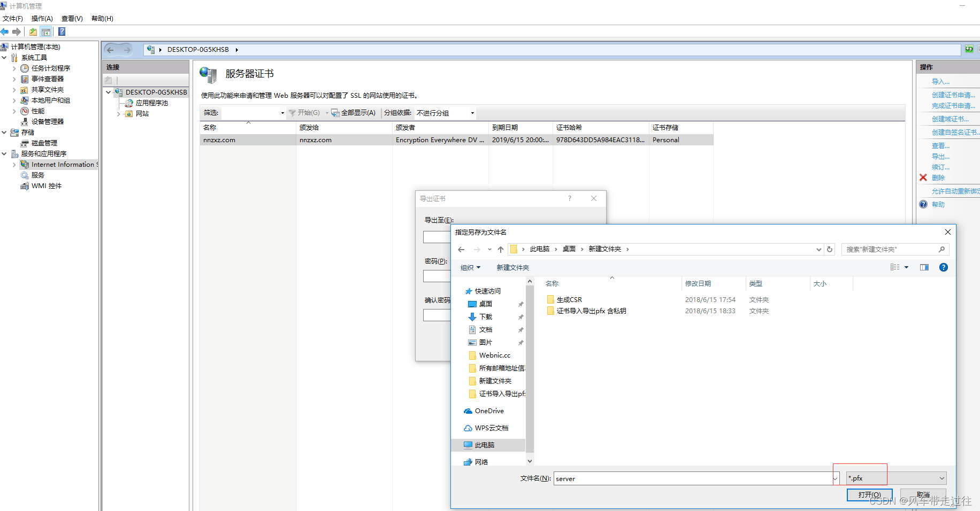Select Event Viewer in the left tree

pyautogui.click(x=47, y=79)
